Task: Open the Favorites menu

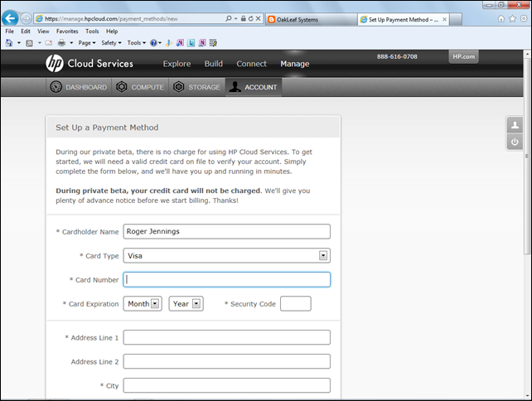Action: (x=67, y=31)
